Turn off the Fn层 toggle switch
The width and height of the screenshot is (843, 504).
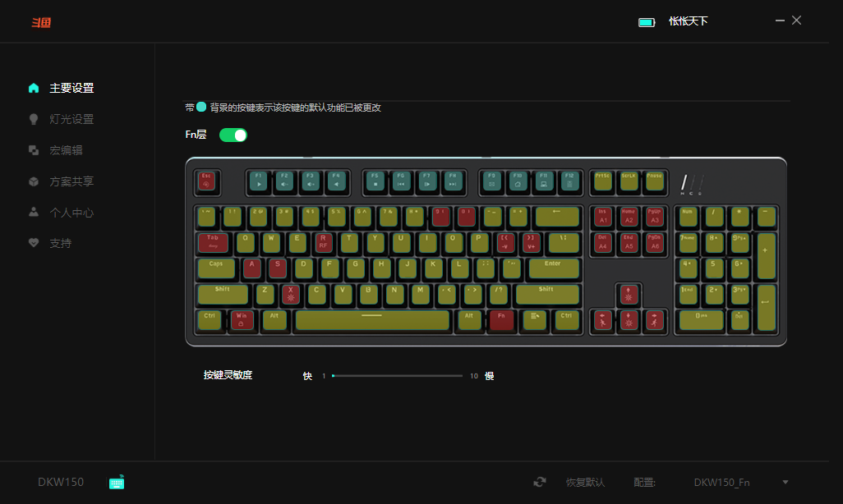click(233, 135)
